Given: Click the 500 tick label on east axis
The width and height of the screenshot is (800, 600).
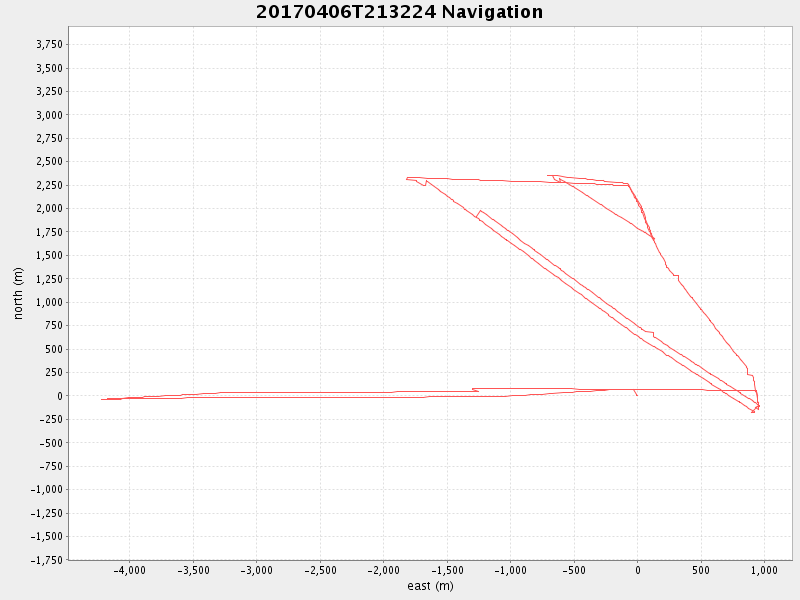Looking at the screenshot, I should [700, 571].
